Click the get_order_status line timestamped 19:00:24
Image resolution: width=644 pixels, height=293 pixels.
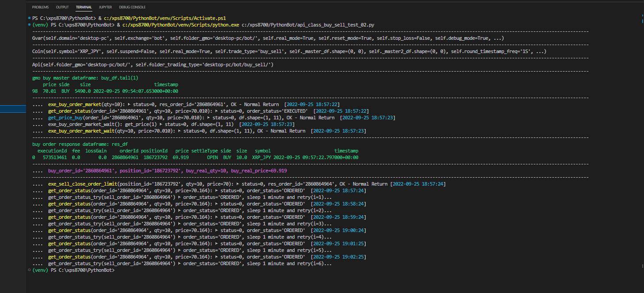[x=199, y=230]
